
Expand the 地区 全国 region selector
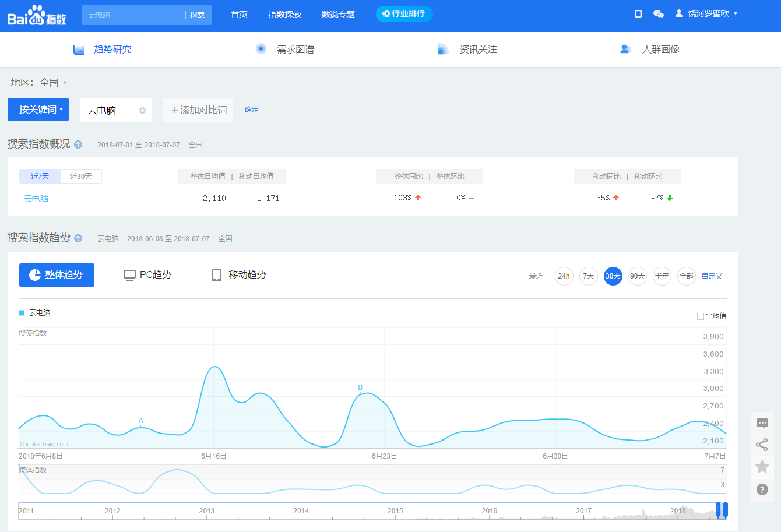pyautogui.click(x=50, y=83)
